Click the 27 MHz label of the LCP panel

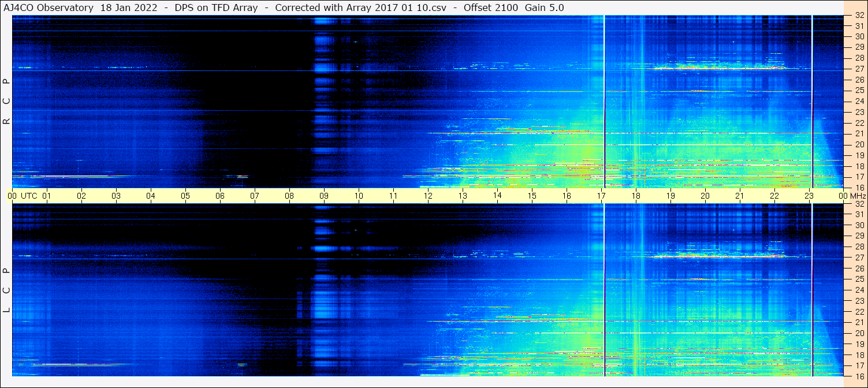coord(859,258)
